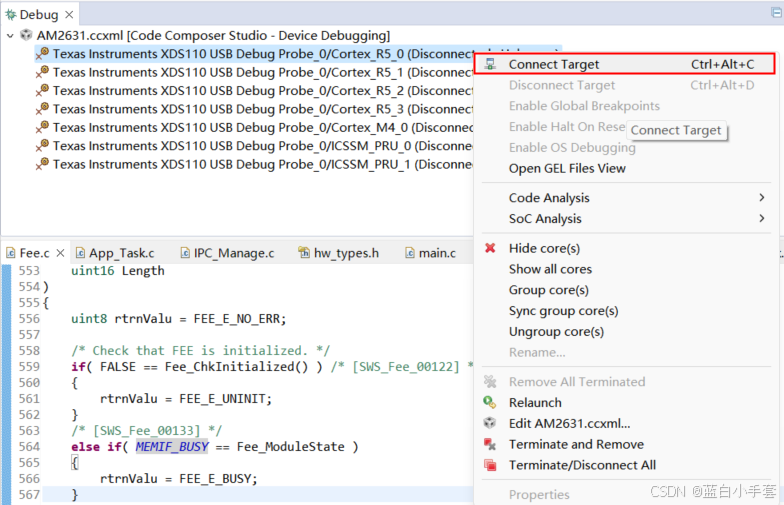Switch to the Fee.c editor tab
Screen dimensions: 784x505
click(x=34, y=253)
